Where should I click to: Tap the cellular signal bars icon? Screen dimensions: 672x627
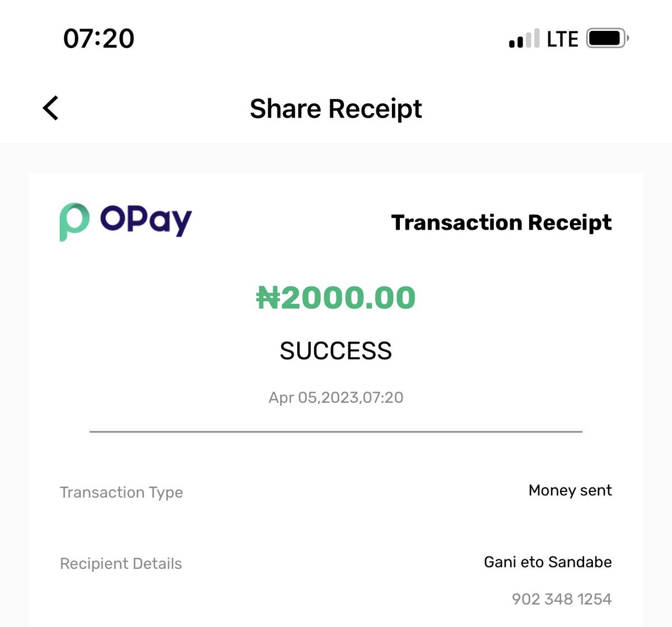524,39
